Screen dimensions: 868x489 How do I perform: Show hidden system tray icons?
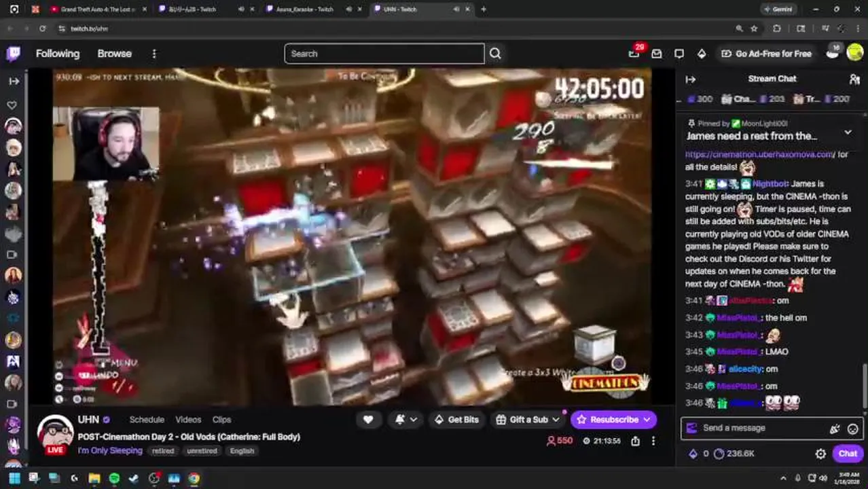[x=783, y=479]
